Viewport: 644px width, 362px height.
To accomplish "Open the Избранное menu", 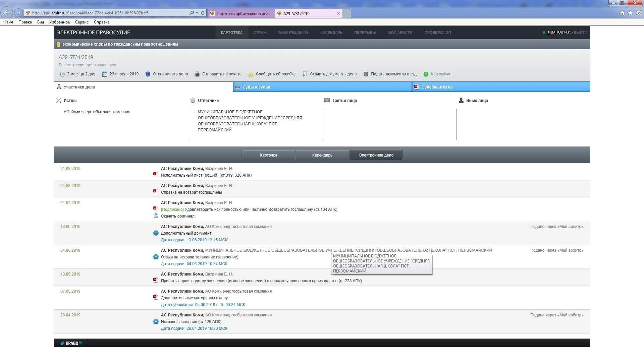I will 59,22.
